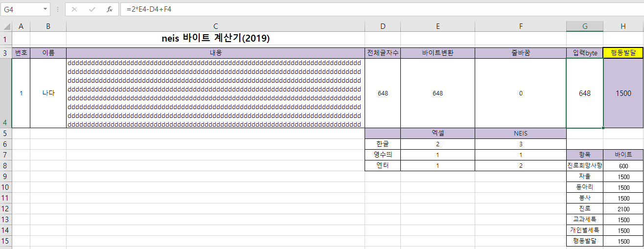
Task: Open the Insert Function fx dialog
Action: [110, 9]
